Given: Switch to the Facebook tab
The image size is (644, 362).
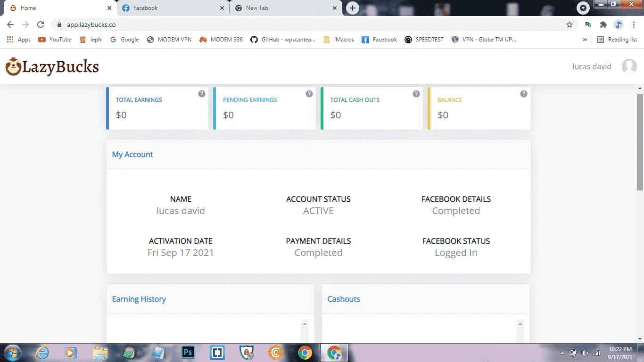Looking at the screenshot, I should coord(173,8).
